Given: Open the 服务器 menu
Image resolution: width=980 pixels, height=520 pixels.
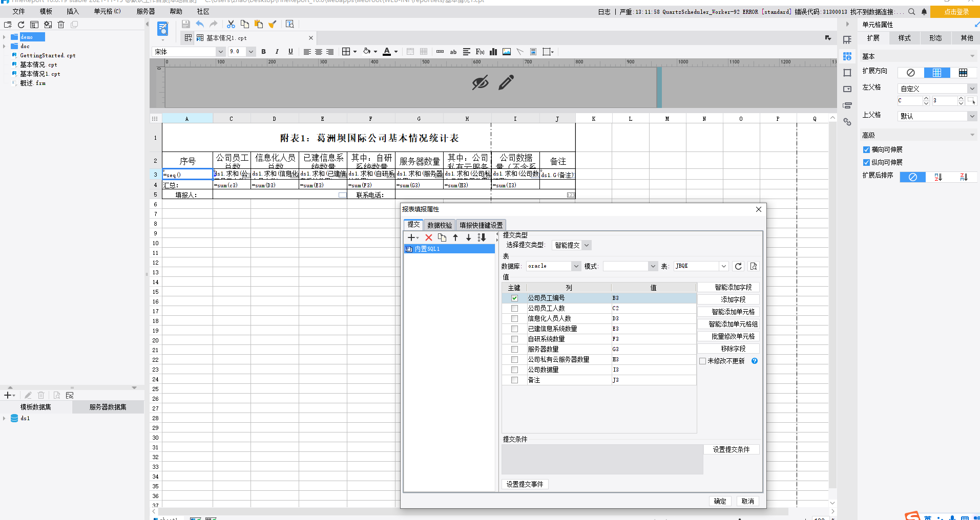Looking at the screenshot, I should tap(145, 11).
